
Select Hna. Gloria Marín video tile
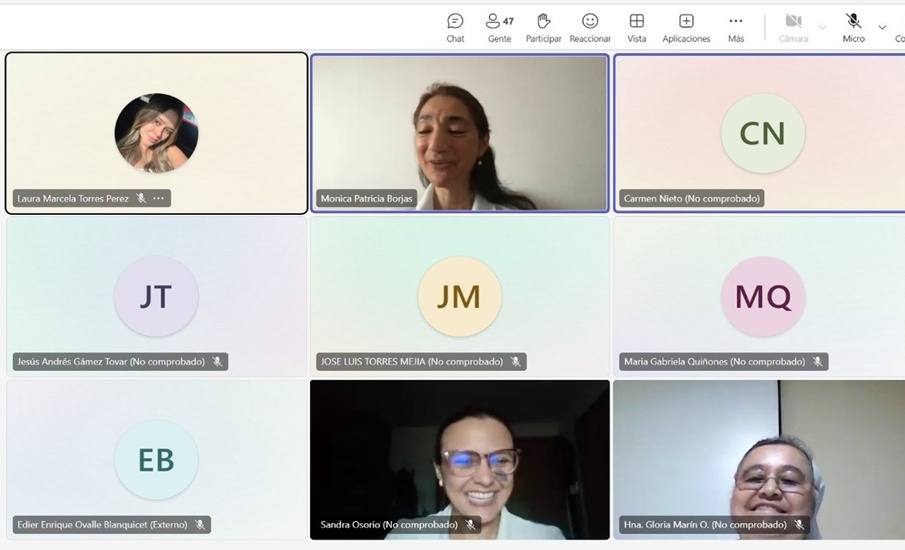coord(759,460)
